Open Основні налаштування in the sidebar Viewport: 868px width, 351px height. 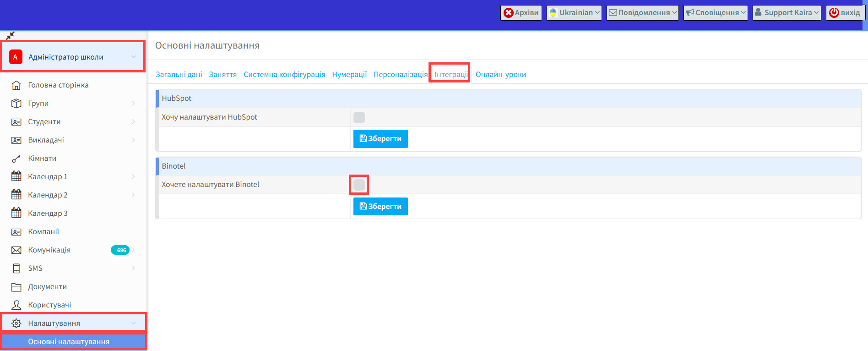point(73,342)
